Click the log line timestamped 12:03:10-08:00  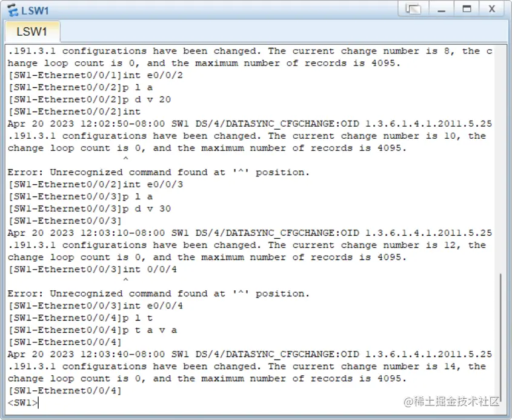(250, 233)
